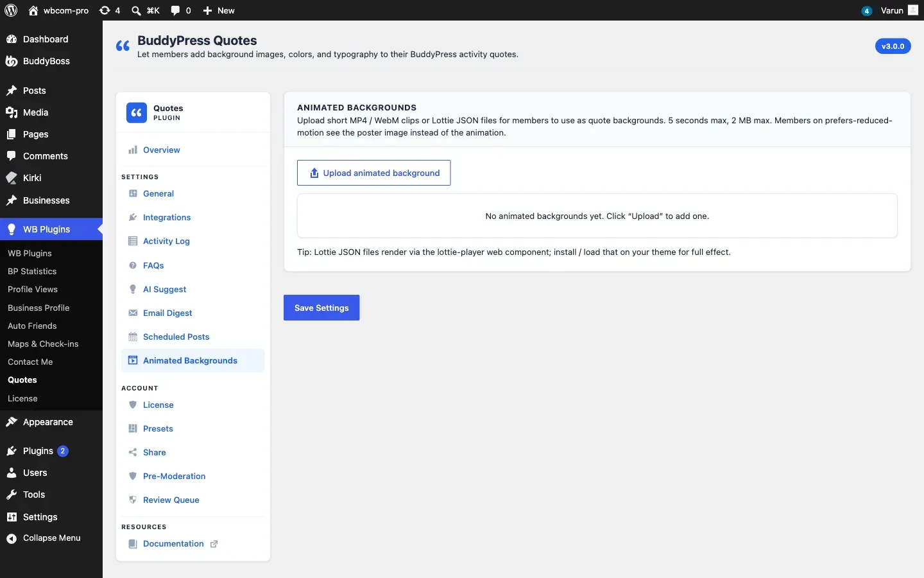This screenshot has width=924, height=578.
Task: Open Auto Friends submenu item
Action: 32,326
